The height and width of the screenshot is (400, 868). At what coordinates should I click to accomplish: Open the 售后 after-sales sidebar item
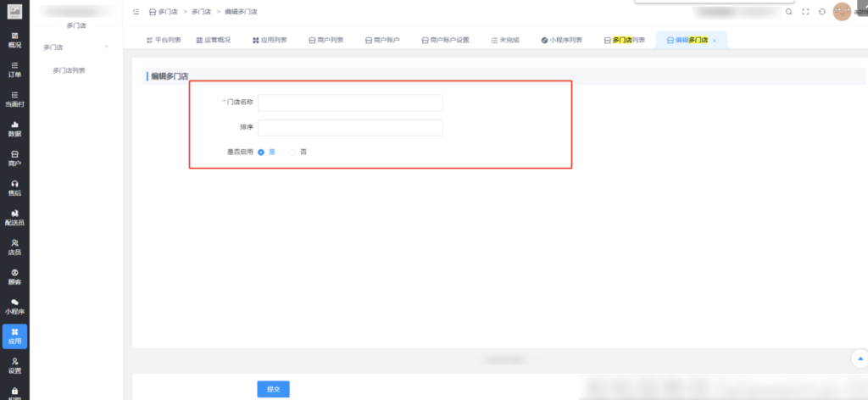14,188
